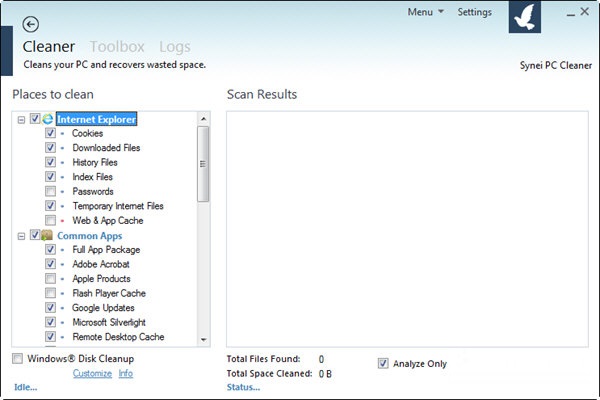600x400 pixels.
Task: Select the History Files row text
Action: click(x=95, y=162)
